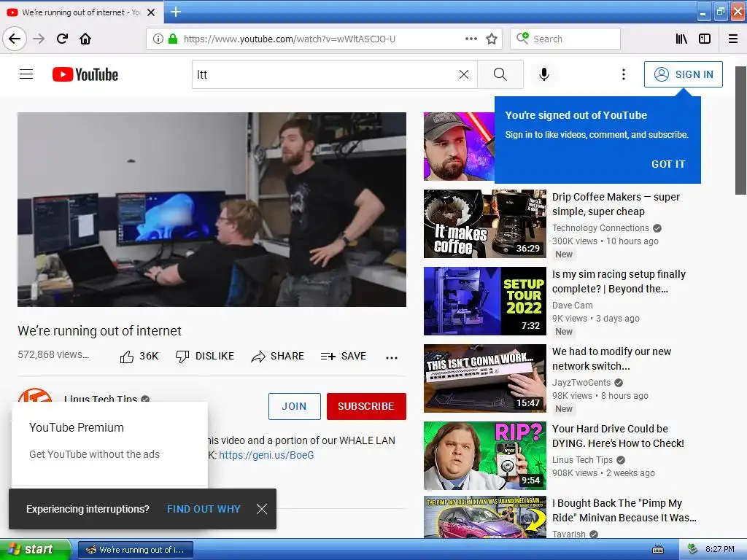
Task: Open a new browser tab
Action: pyautogui.click(x=175, y=12)
